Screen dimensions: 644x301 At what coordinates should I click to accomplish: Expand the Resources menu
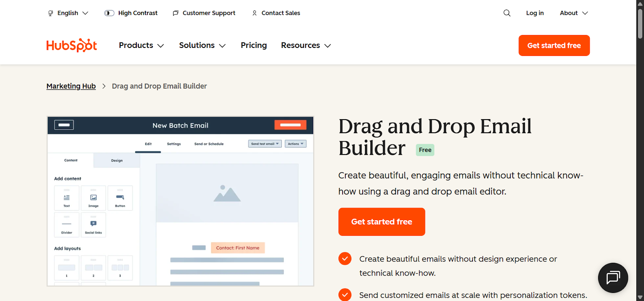(306, 45)
